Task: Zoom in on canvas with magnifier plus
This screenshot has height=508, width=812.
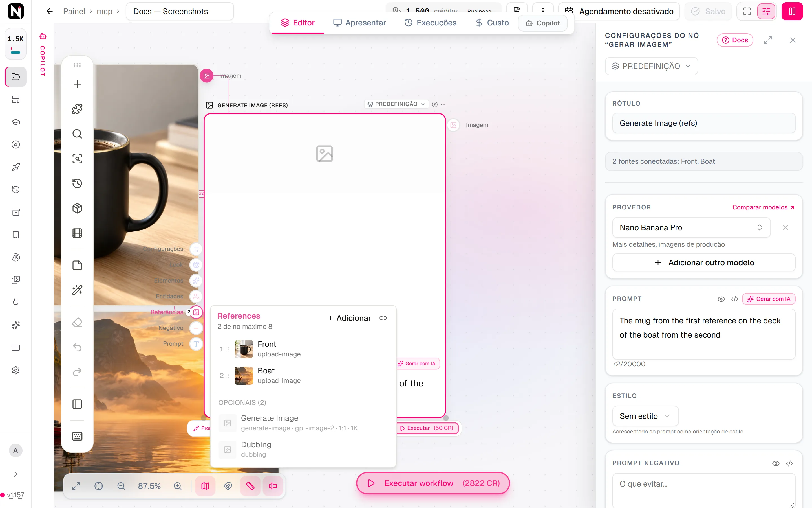Action: pyautogui.click(x=178, y=486)
